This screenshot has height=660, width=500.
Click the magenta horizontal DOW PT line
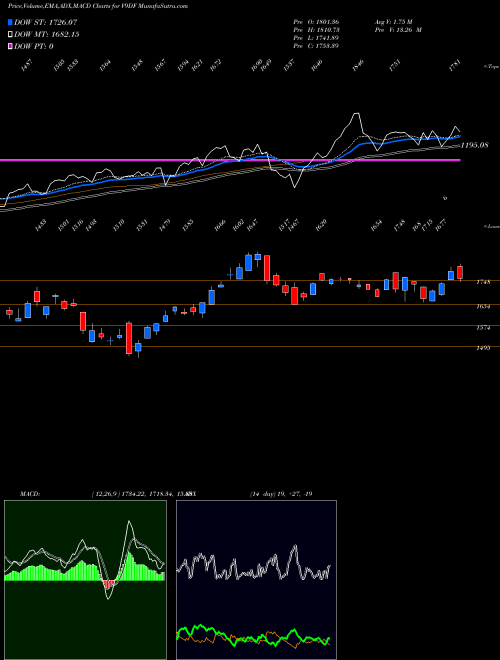pos(230,160)
